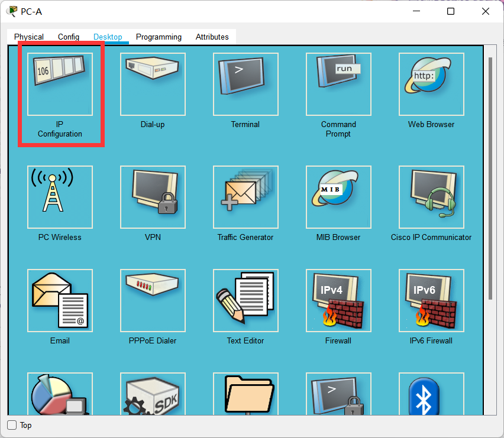The image size is (504, 438).
Task: Minimize the PC-A window
Action: point(416,11)
